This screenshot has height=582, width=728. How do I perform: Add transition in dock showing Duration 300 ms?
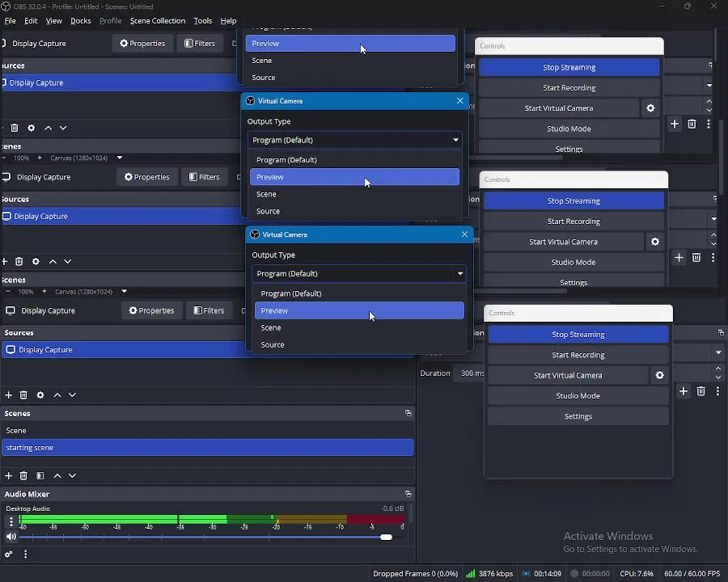[684, 391]
